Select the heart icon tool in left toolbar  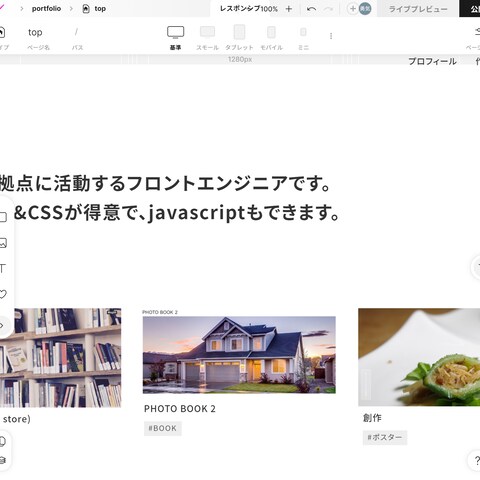(3, 294)
